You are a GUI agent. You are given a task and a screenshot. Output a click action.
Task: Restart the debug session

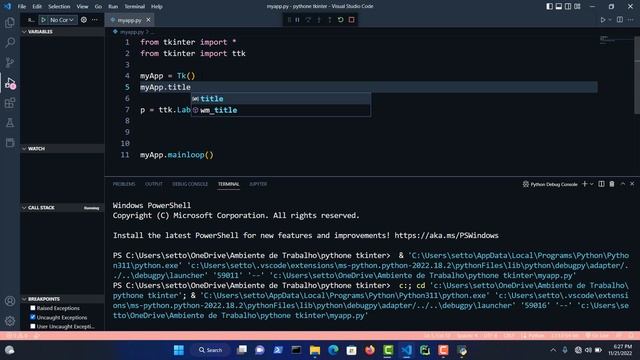tap(340, 20)
